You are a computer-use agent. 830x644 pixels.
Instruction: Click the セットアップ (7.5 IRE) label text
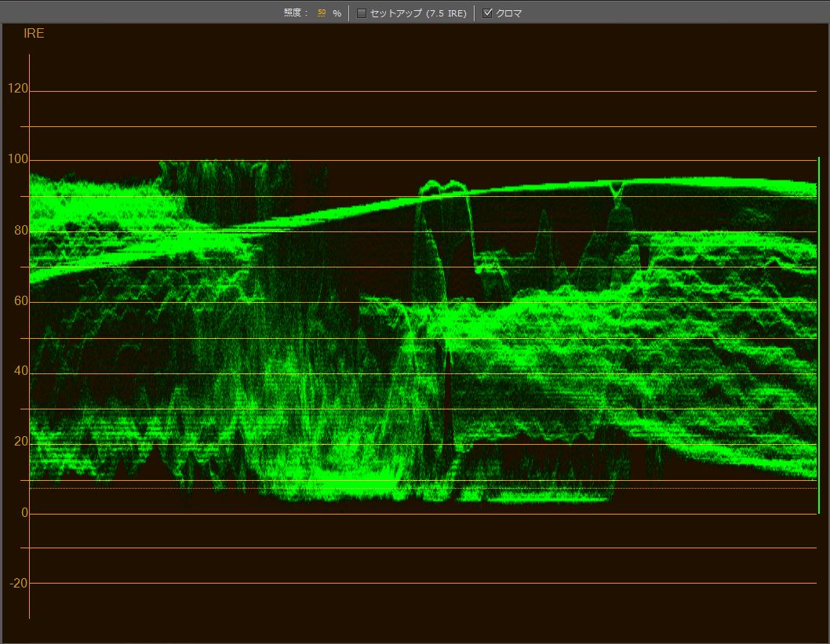[417, 13]
